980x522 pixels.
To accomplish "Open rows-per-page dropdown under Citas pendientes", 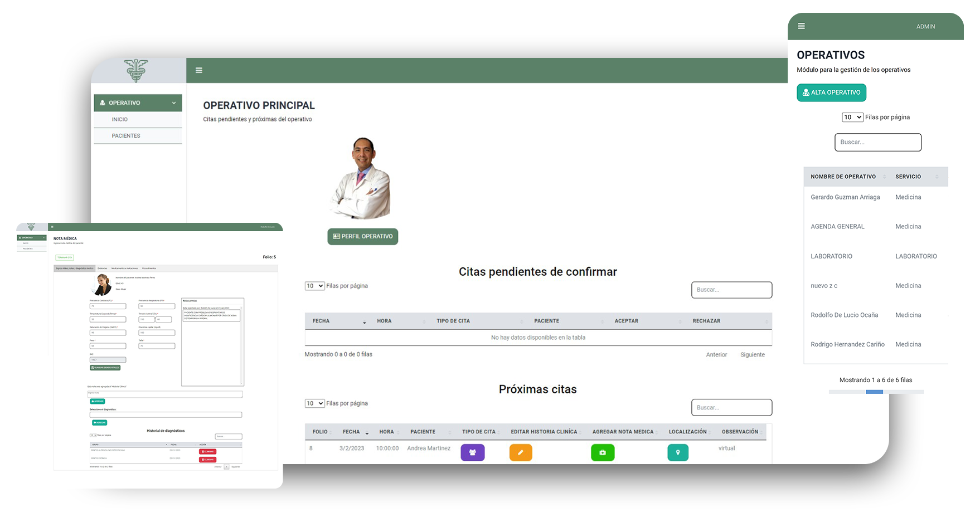I will (x=314, y=286).
